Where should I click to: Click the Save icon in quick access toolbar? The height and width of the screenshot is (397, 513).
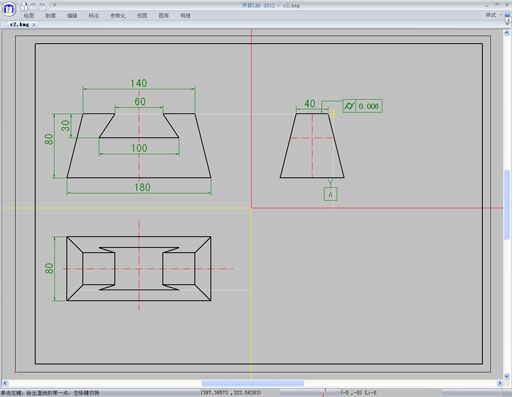tap(24, 6)
